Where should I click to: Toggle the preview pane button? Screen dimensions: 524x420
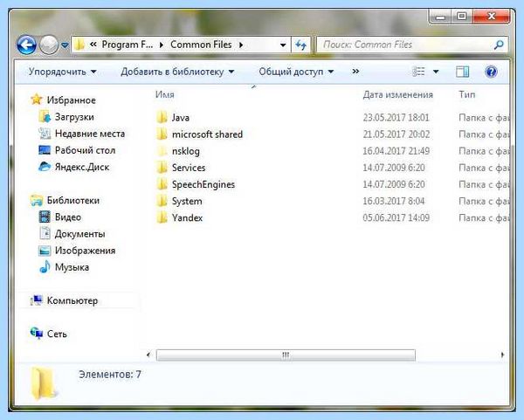tap(463, 72)
